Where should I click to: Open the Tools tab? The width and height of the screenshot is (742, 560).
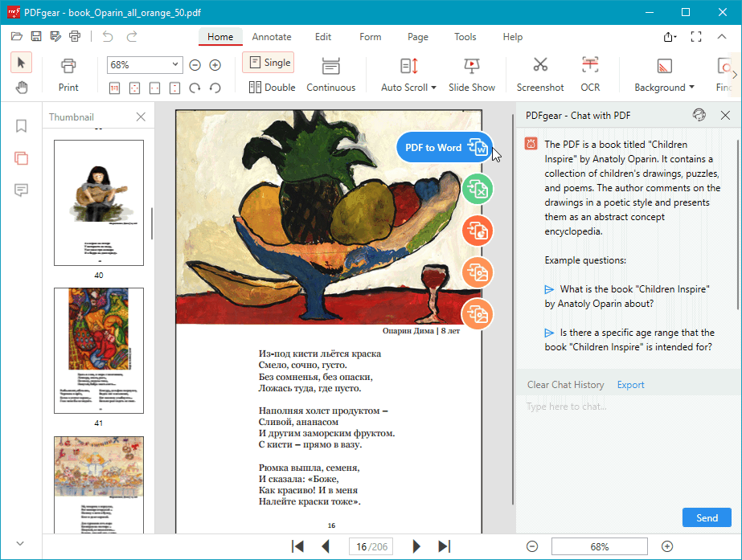click(465, 37)
